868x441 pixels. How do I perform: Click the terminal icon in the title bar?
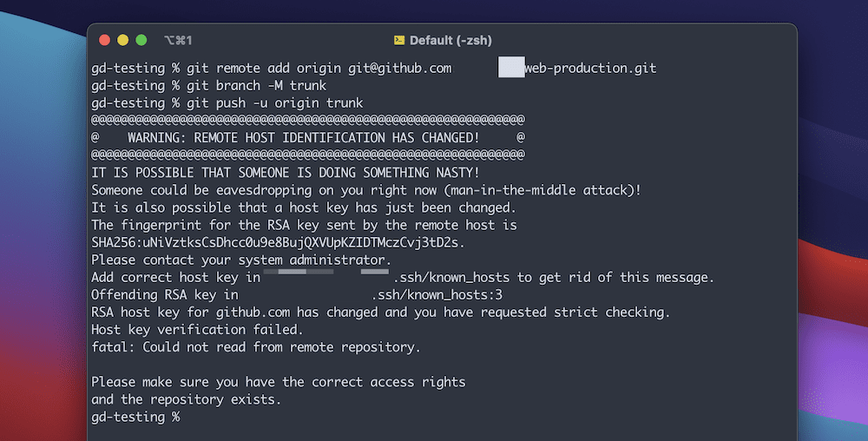pyautogui.click(x=399, y=40)
